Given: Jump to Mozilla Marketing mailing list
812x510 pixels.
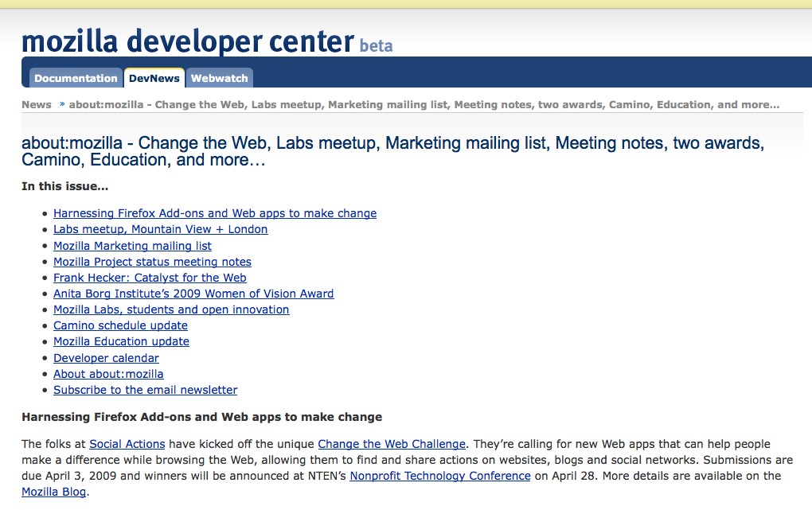Looking at the screenshot, I should (133, 246).
